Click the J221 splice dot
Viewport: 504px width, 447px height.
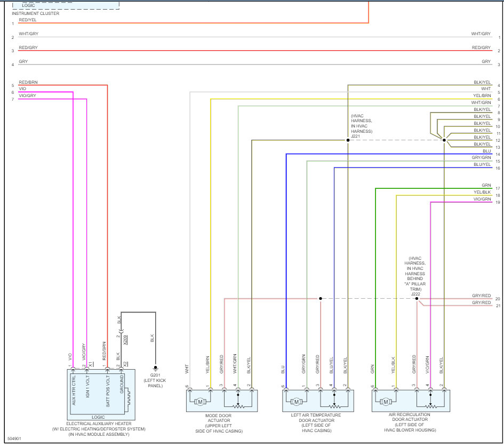(x=348, y=140)
